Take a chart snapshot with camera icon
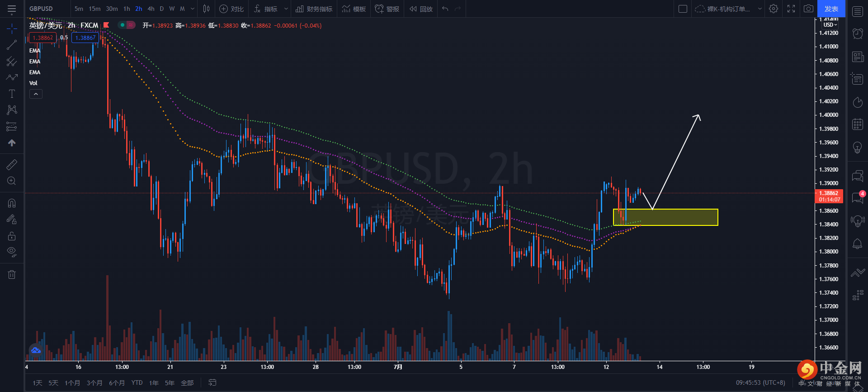 [808, 9]
